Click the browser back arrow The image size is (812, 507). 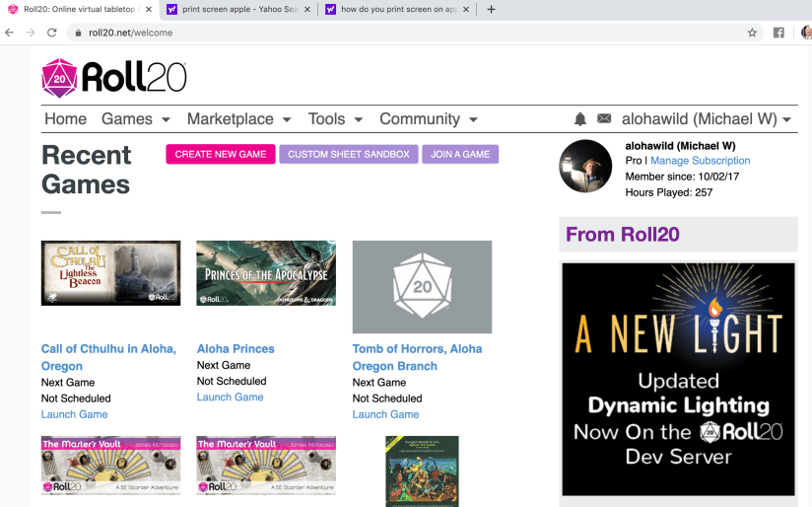[10, 33]
